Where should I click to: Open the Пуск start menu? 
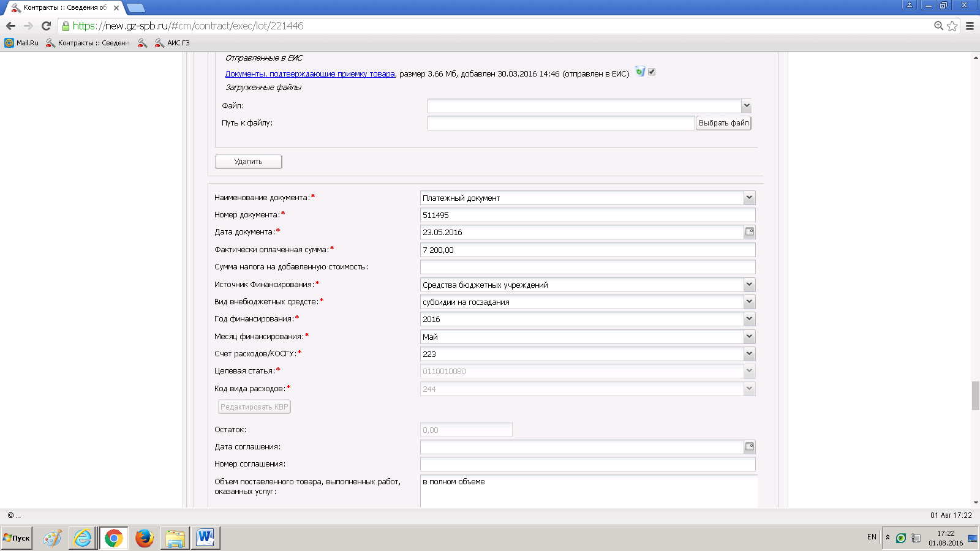click(x=17, y=538)
